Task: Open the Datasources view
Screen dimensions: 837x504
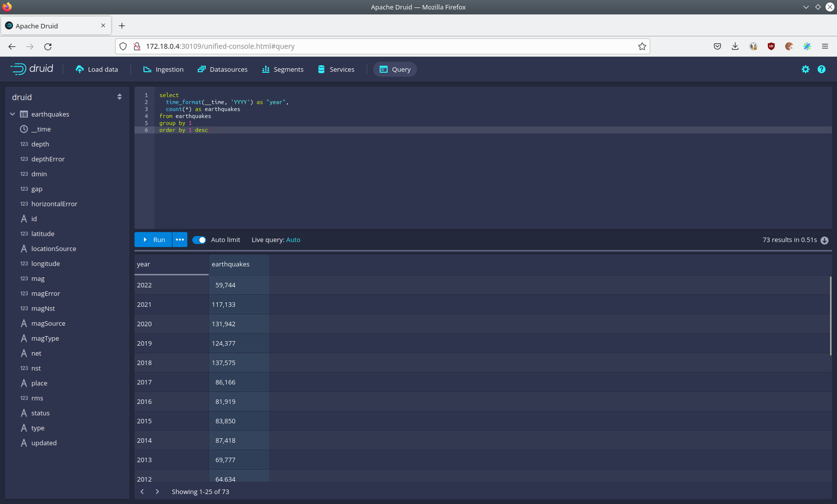Action: (x=223, y=69)
